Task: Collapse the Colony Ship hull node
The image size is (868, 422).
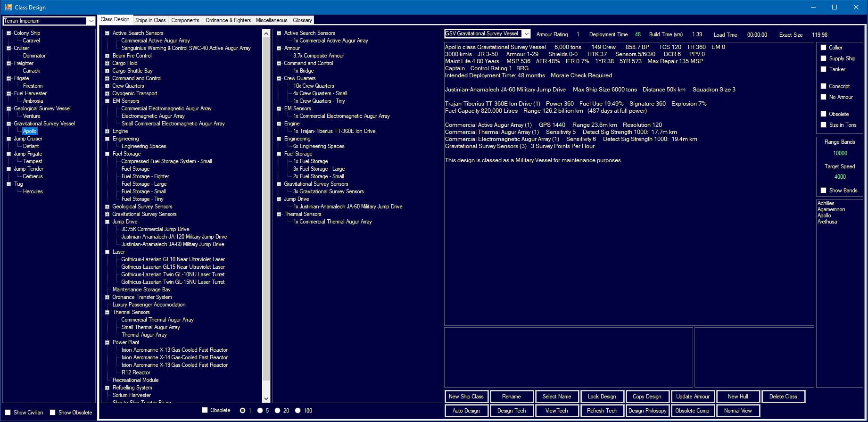Action: click(x=8, y=33)
